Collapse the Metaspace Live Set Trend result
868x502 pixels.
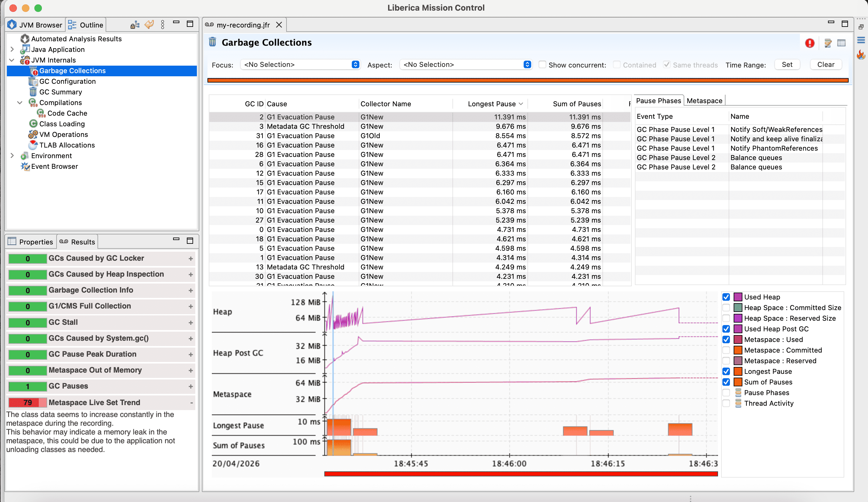(192, 403)
